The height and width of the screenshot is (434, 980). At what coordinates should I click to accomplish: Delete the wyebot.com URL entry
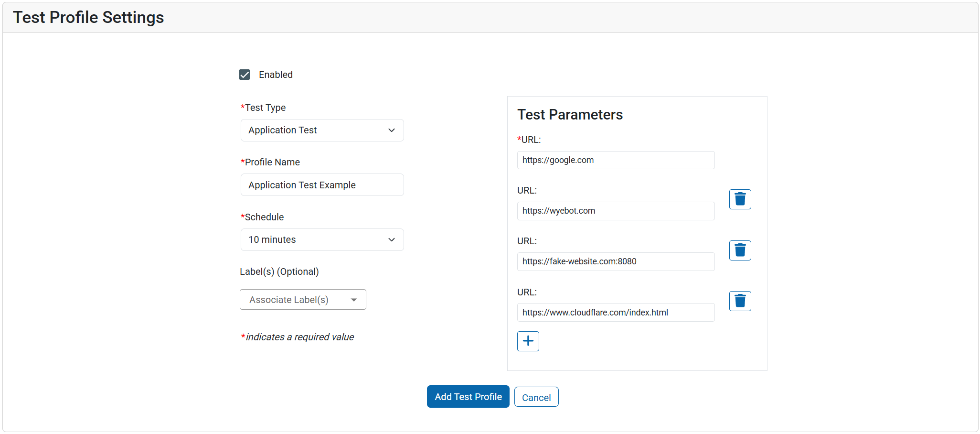pos(740,199)
